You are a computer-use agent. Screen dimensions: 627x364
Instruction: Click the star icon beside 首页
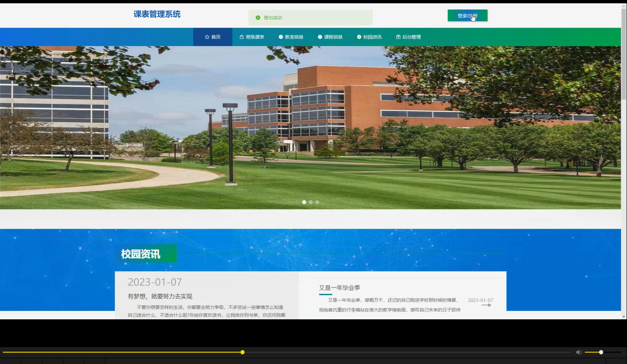point(206,37)
